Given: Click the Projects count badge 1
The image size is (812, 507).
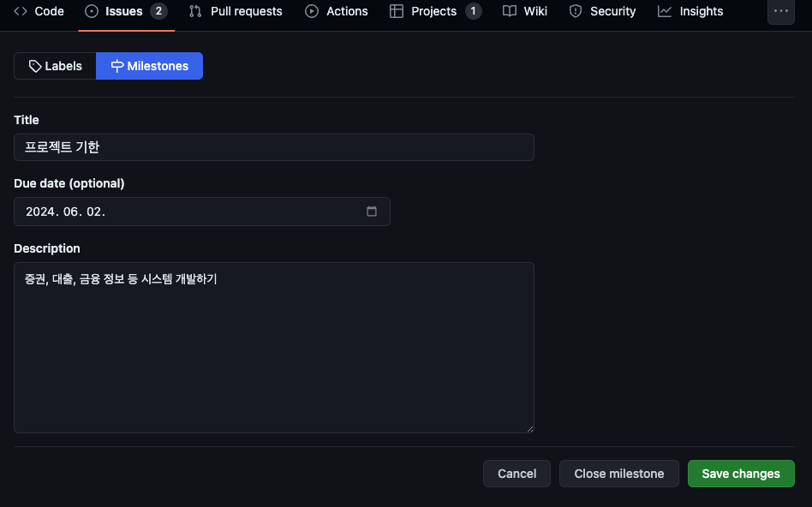Looking at the screenshot, I should click(473, 11).
